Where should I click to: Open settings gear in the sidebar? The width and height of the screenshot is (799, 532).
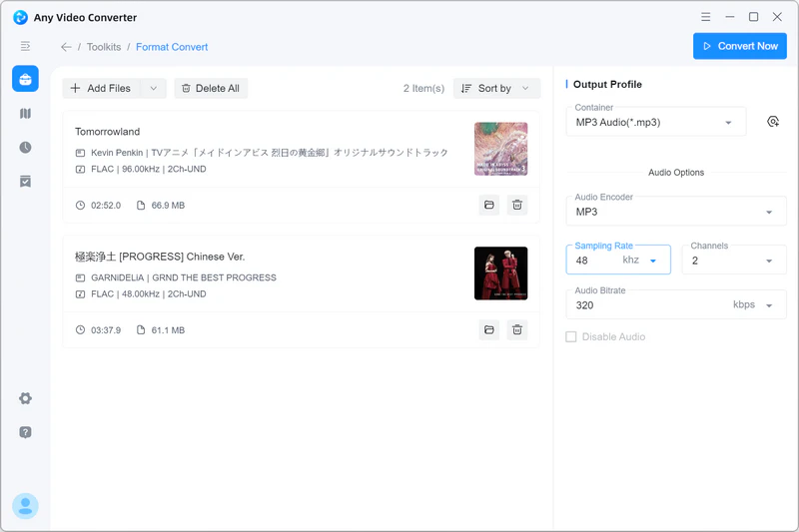pos(25,398)
